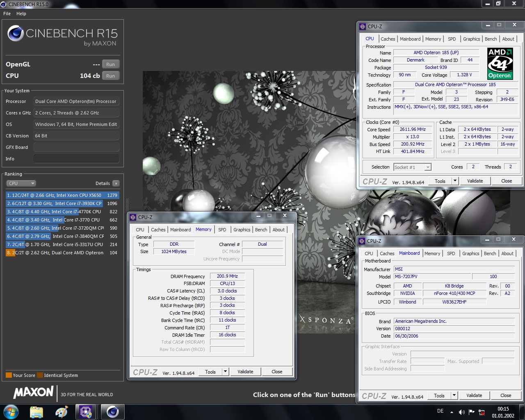Viewport: 525px width, 420px height.
Task: Select ranking row Core i7-3930K
Action: (62, 203)
